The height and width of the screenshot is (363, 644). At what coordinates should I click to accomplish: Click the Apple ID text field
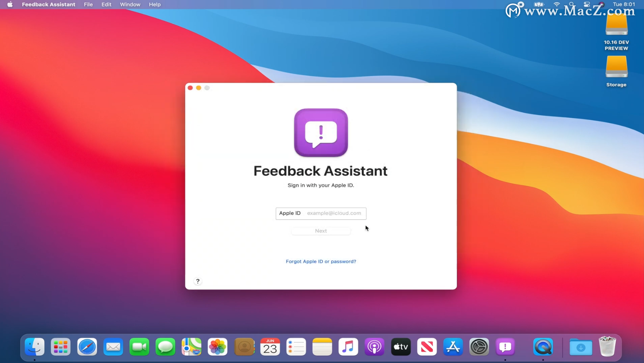click(321, 213)
